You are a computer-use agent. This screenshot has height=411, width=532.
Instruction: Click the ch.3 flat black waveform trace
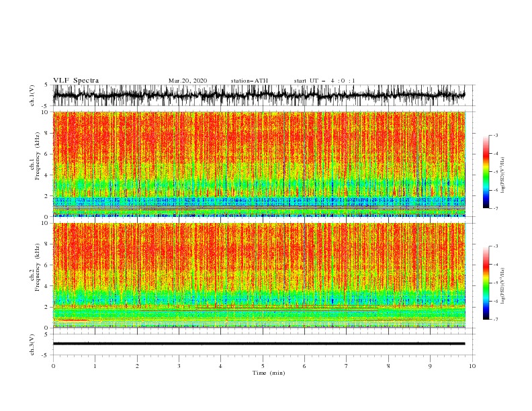[259, 344]
